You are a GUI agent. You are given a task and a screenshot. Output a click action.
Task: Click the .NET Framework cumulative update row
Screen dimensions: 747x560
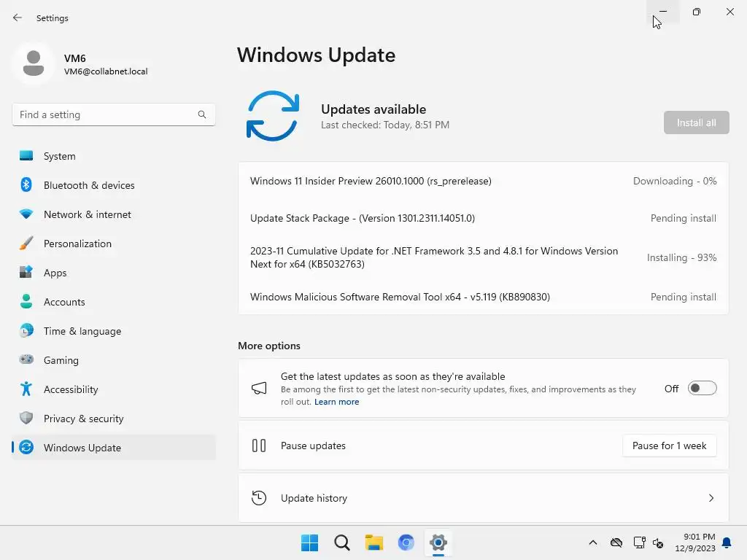[x=483, y=257]
